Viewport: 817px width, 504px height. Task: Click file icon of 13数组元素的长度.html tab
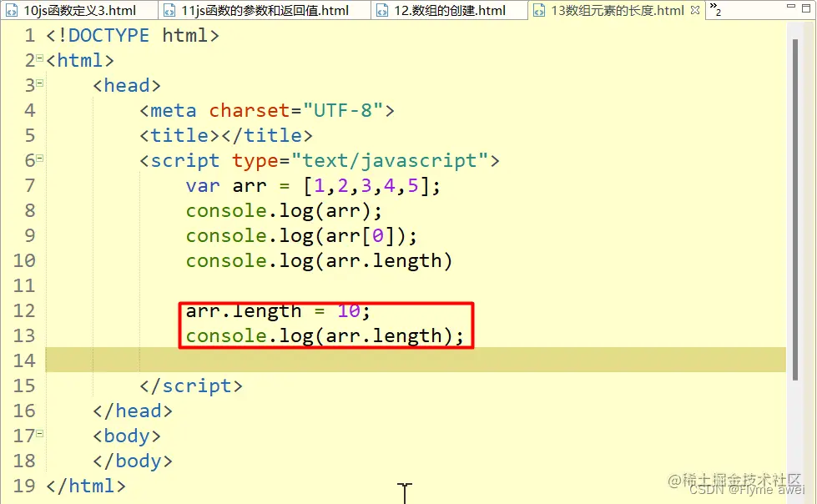(x=539, y=10)
